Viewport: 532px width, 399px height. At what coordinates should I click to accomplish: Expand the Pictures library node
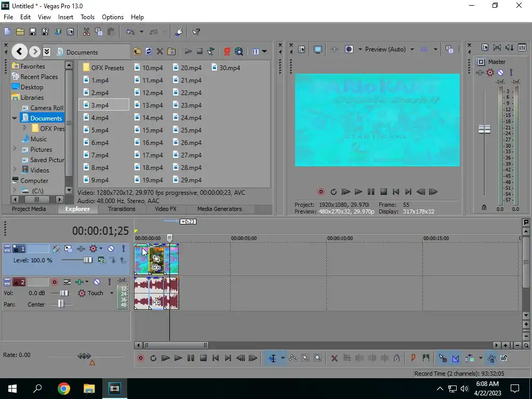point(15,149)
